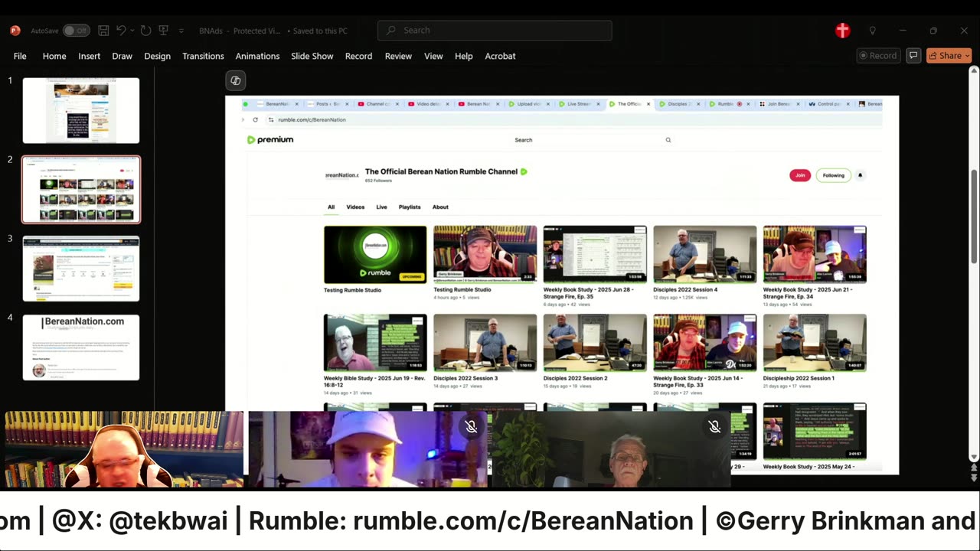Select the Live tab on Rumble channel
The height and width of the screenshot is (551, 980).
pyautogui.click(x=381, y=207)
